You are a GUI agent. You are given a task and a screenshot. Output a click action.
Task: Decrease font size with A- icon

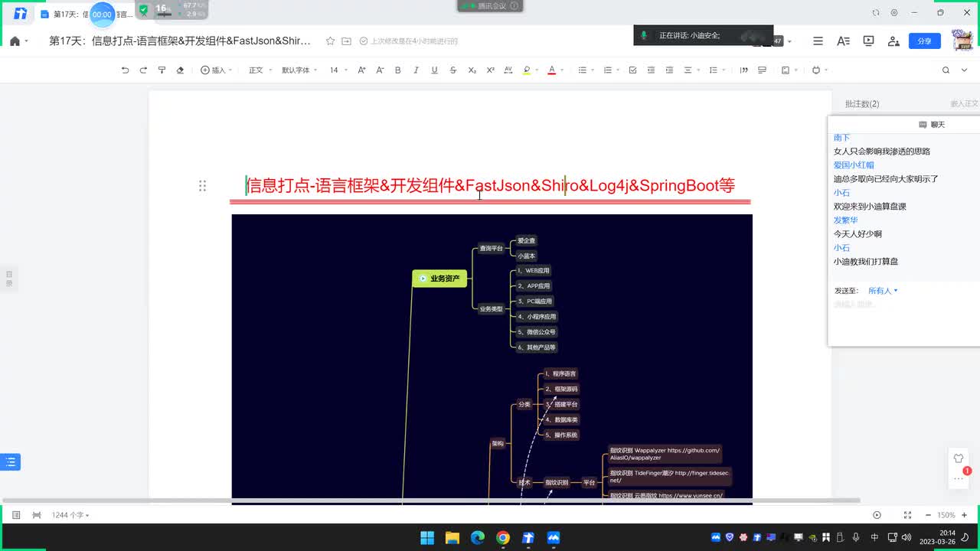point(380,70)
